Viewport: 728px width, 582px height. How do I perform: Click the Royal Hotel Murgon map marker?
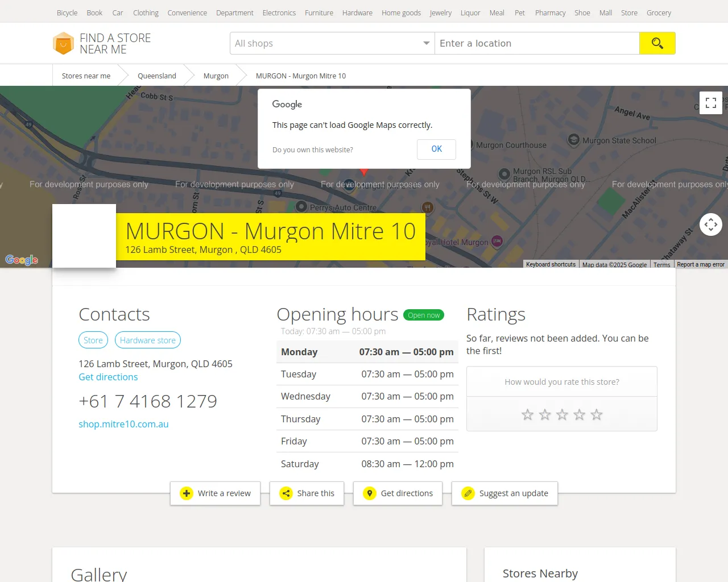pyautogui.click(x=497, y=242)
